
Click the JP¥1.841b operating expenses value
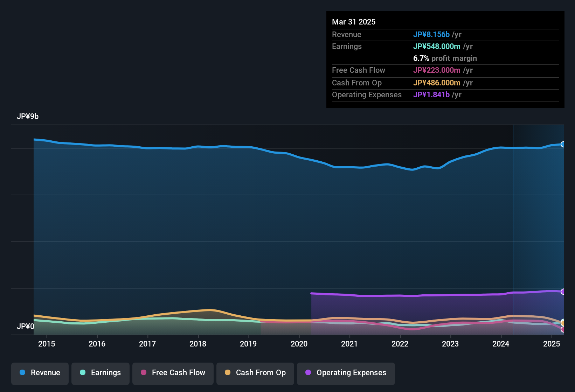pos(431,94)
